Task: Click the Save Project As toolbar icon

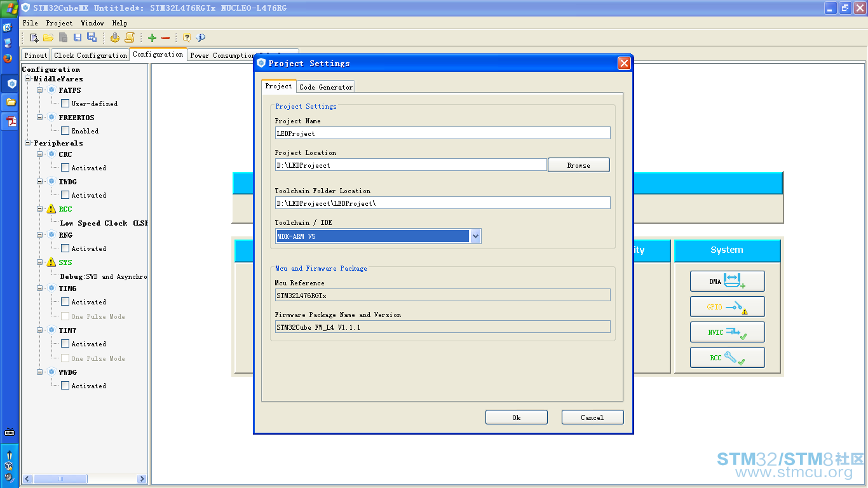Action: click(x=92, y=37)
